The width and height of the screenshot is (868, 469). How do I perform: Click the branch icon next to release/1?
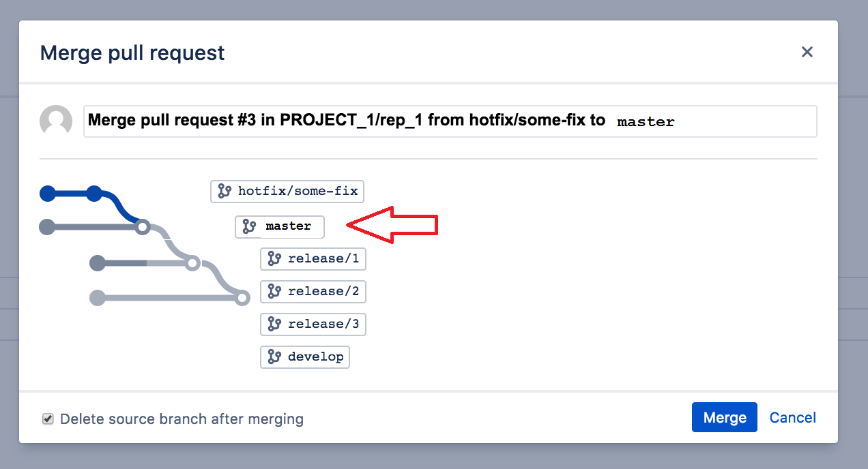point(274,259)
